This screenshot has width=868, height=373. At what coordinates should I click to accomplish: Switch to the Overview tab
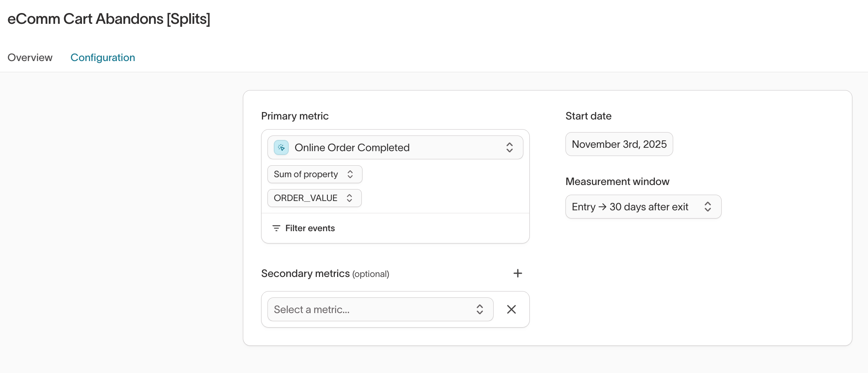tap(30, 57)
